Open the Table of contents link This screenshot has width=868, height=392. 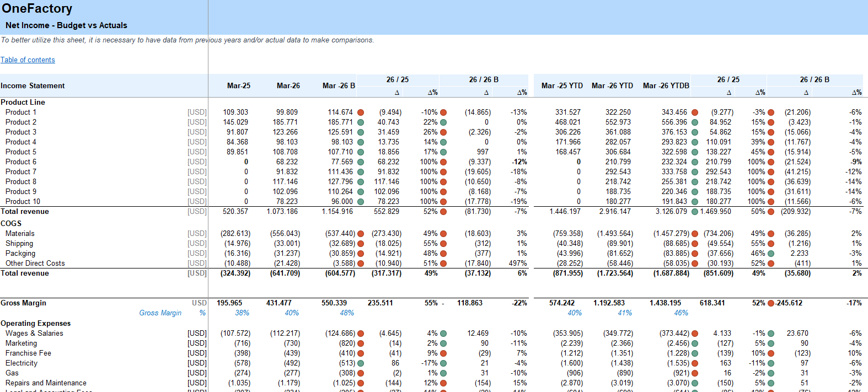(28, 60)
